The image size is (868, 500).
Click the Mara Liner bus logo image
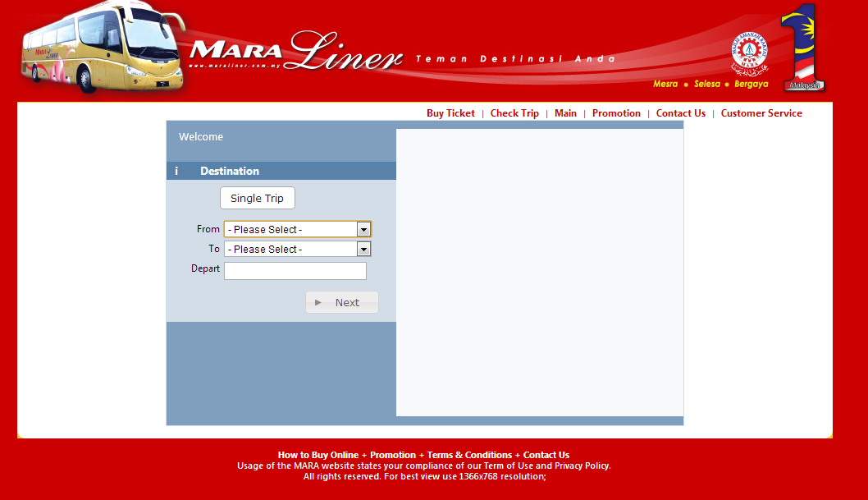103,48
